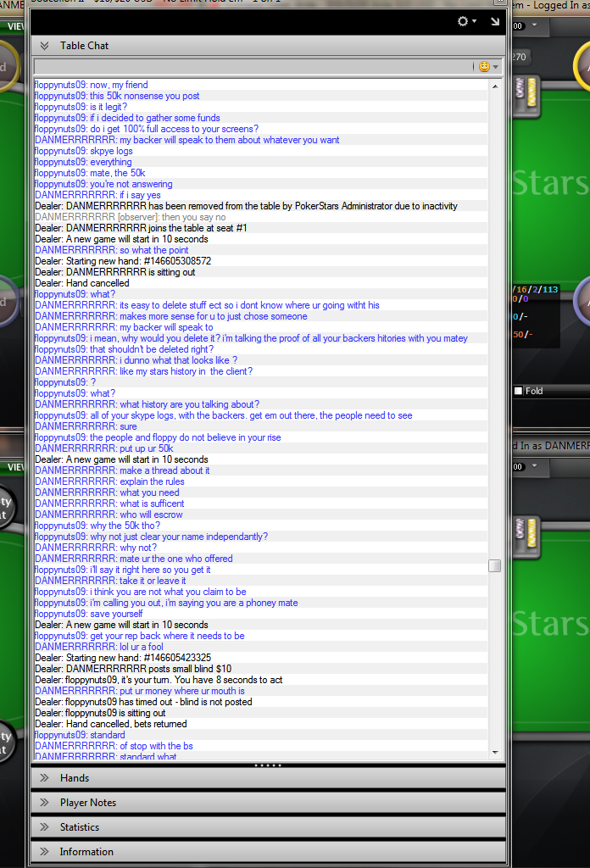Click the chat message input field
This screenshot has height=868, width=590.
(x=253, y=66)
